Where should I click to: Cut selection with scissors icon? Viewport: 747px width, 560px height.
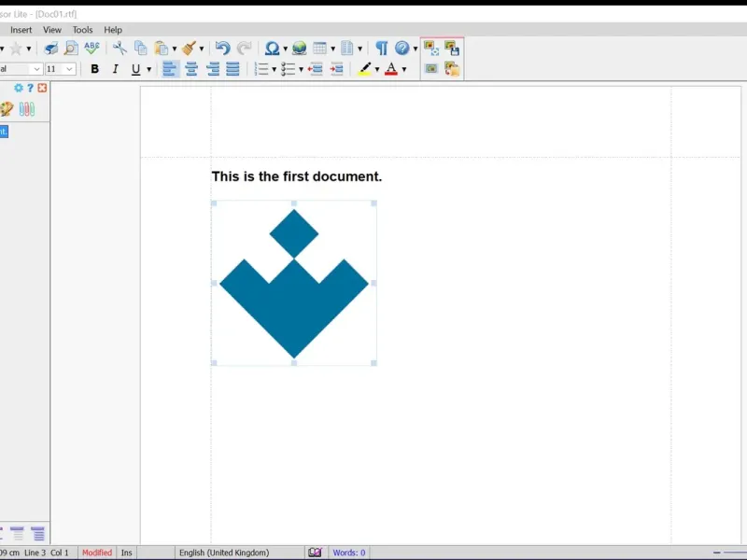[x=120, y=49]
